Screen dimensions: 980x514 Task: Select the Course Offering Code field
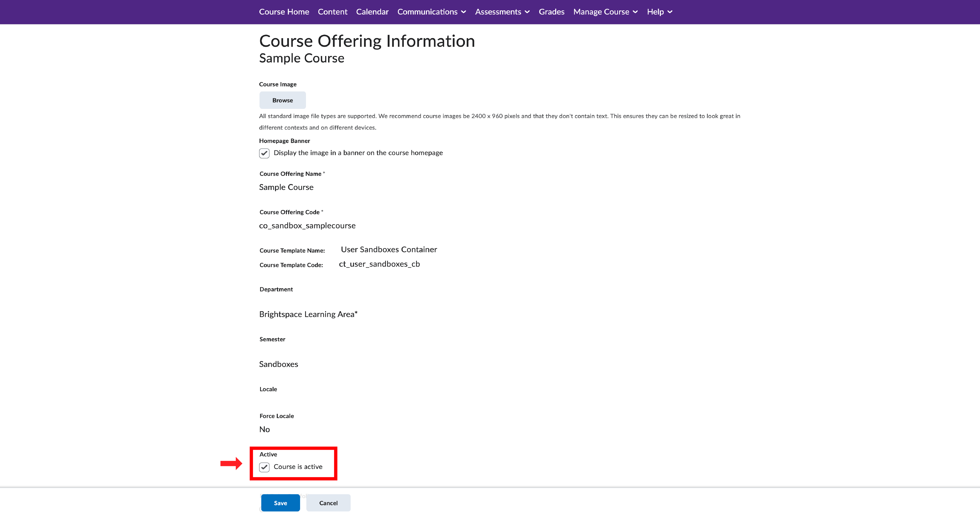click(x=307, y=225)
